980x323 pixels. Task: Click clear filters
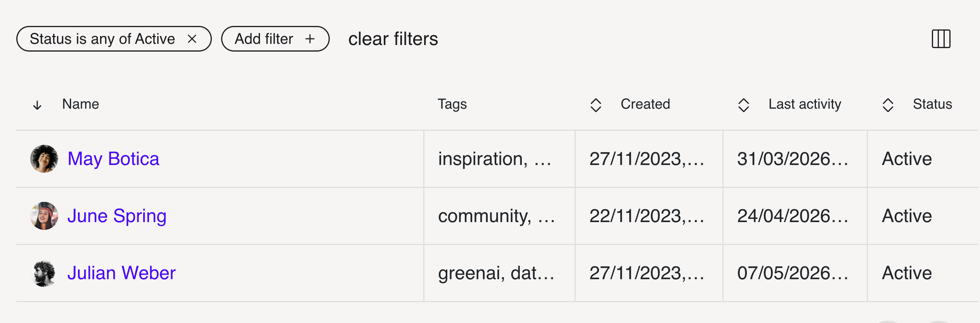[393, 39]
